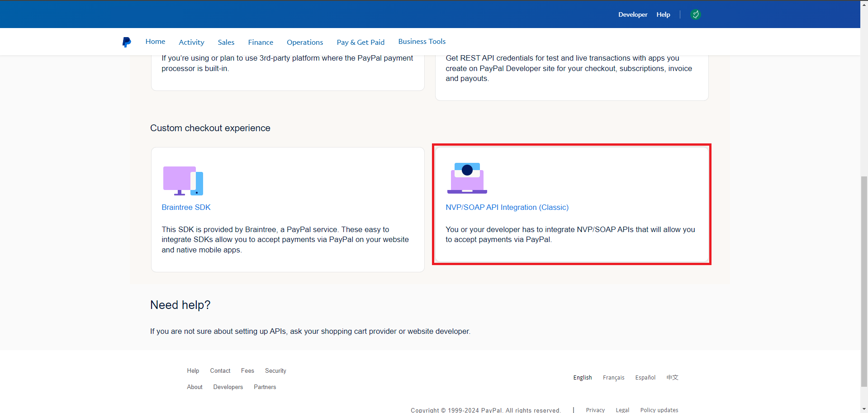Screen dimensions: 868x413
Task: Open the Sales menu
Action: (x=226, y=42)
